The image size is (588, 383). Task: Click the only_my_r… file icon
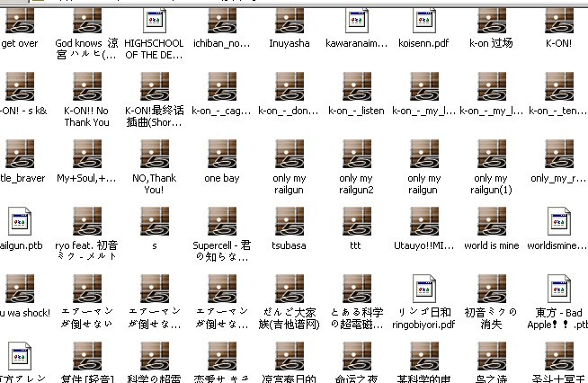tap(558, 154)
